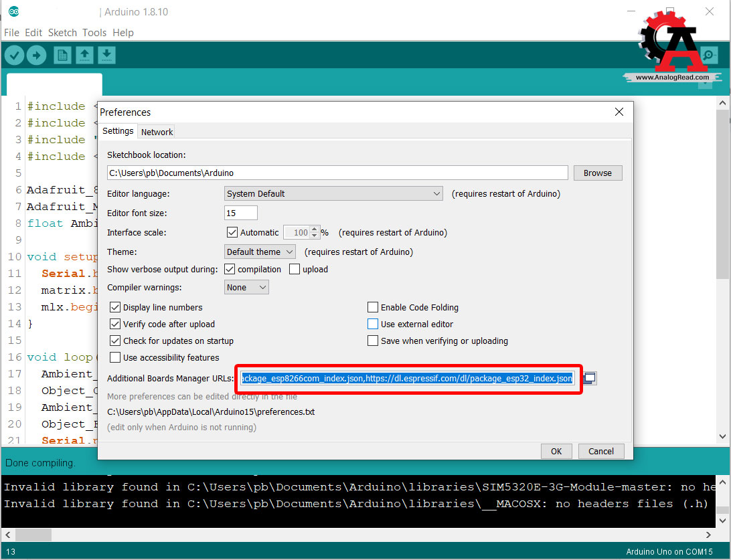The width and height of the screenshot is (731, 560).
Task: Click the console scrollbar up arrow
Action: pos(722,482)
